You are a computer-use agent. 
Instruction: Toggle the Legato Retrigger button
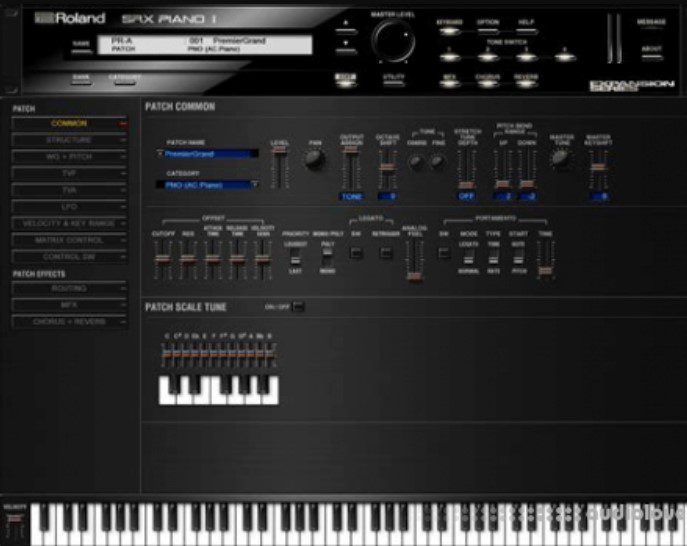point(386,253)
